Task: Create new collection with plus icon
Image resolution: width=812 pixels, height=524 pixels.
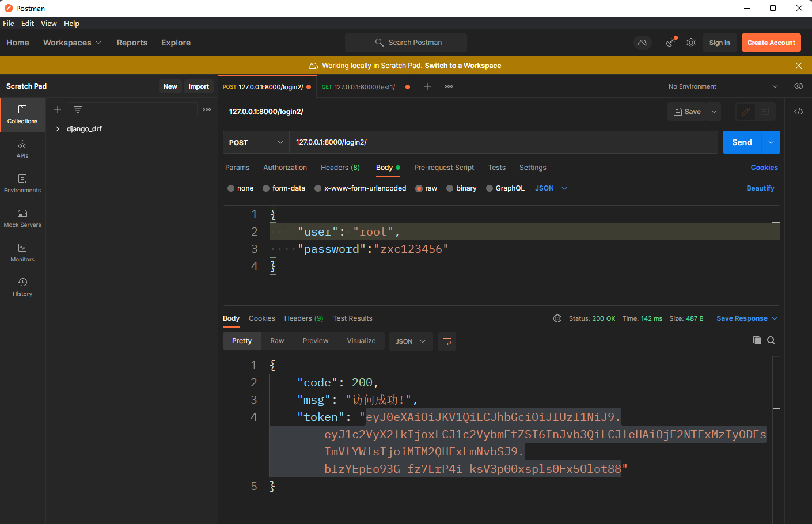Action: [x=58, y=109]
